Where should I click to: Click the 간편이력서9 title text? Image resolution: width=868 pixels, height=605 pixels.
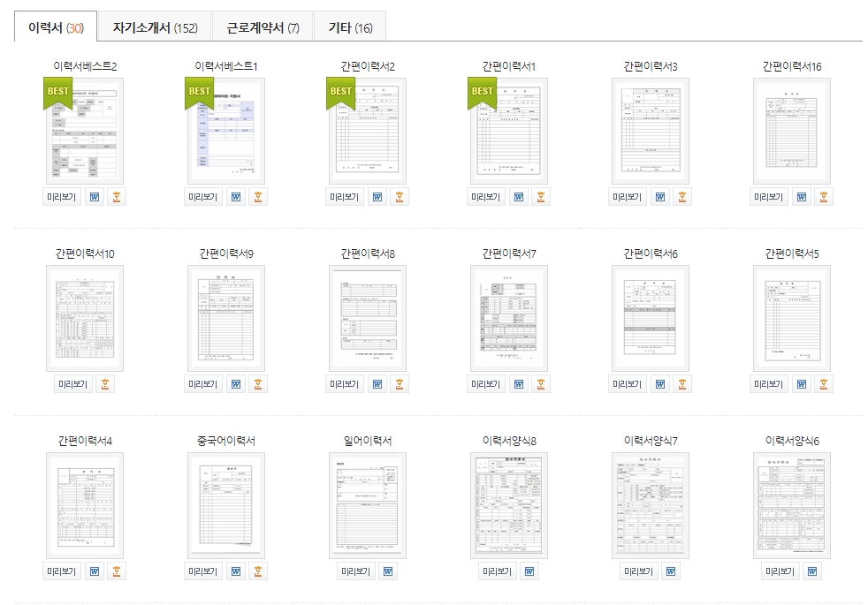[226, 253]
